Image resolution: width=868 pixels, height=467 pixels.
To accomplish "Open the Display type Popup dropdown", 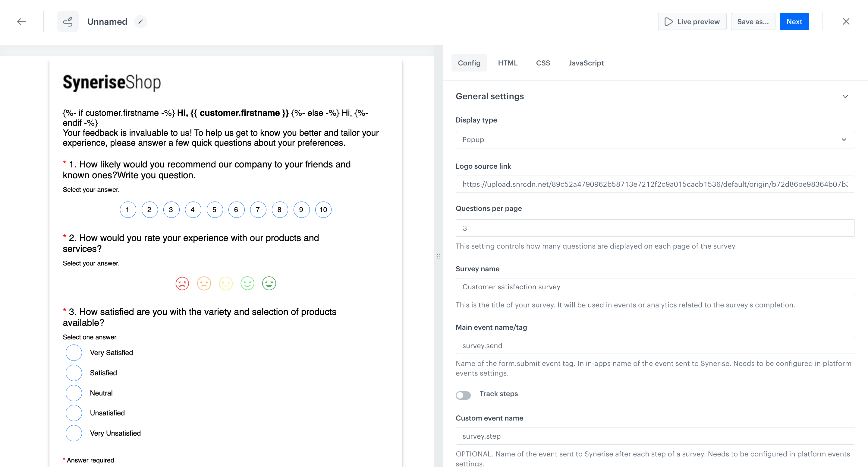I will click(655, 140).
